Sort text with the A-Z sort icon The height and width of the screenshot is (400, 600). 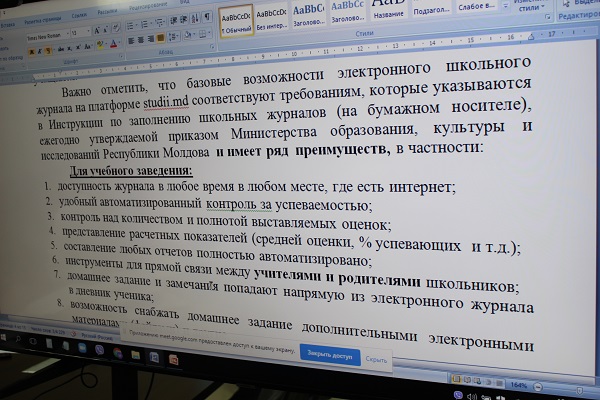(x=195, y=18)
